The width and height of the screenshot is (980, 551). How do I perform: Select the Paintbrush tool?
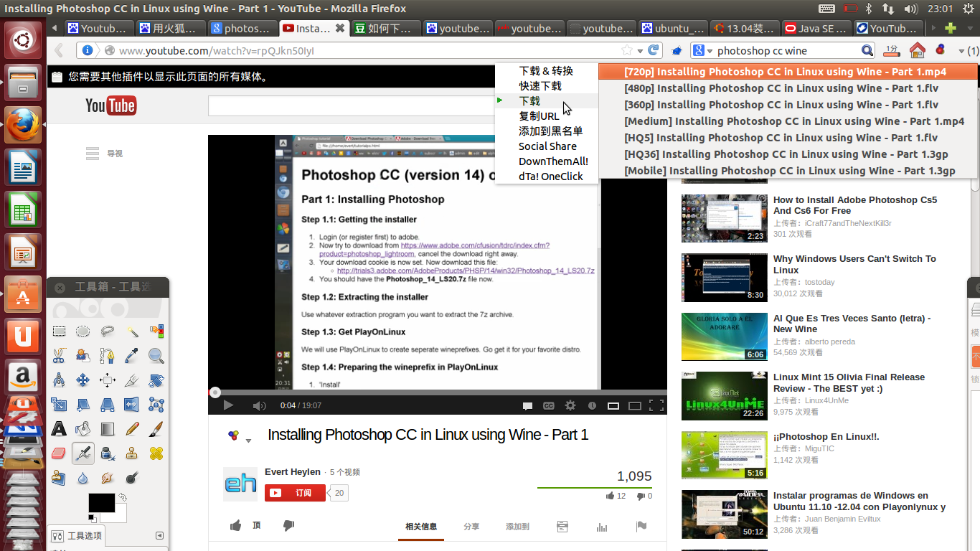pos(156,429)
